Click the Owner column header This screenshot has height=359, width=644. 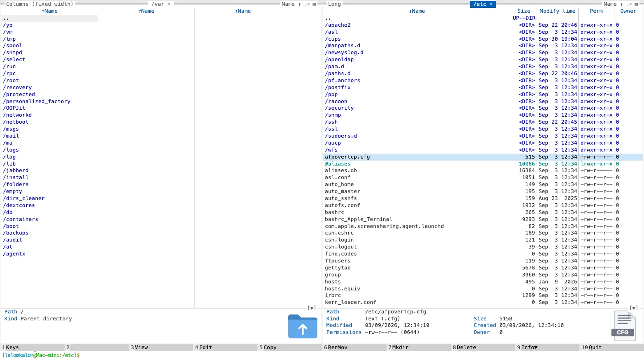click(x=628, y=11)
